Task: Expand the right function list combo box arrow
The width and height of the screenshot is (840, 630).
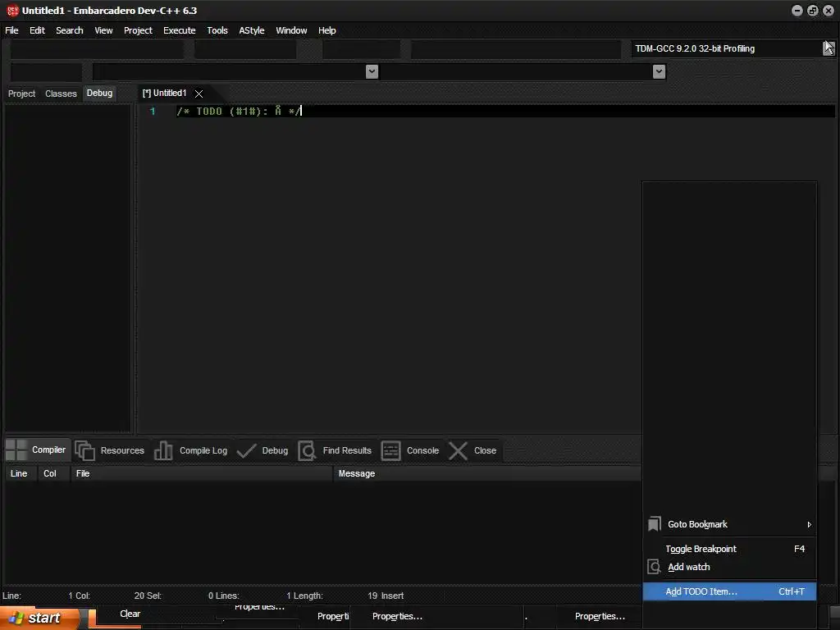Action: click(659, 71)
